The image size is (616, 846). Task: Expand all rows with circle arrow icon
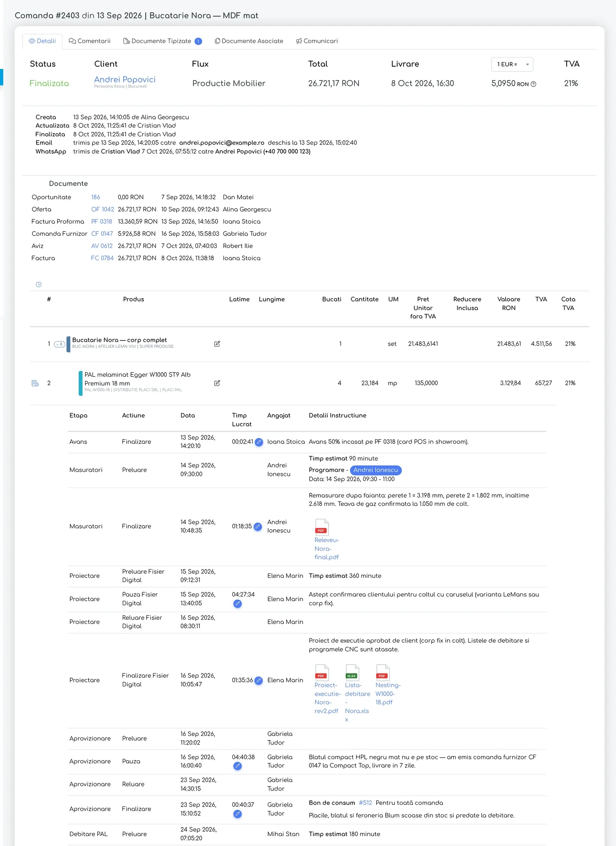point(39,285)
